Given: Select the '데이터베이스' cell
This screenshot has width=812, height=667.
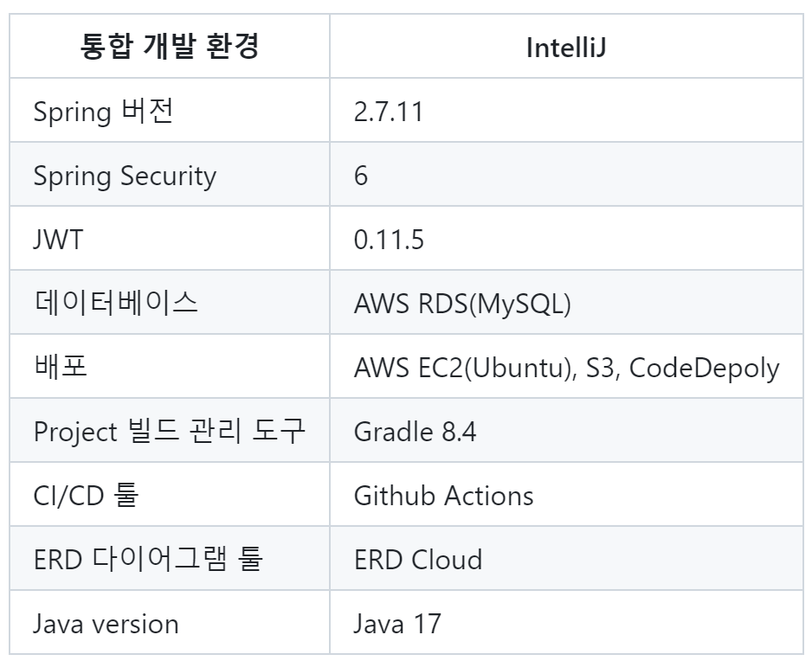Looking at the screenshot, I should (x=170, y=302).
